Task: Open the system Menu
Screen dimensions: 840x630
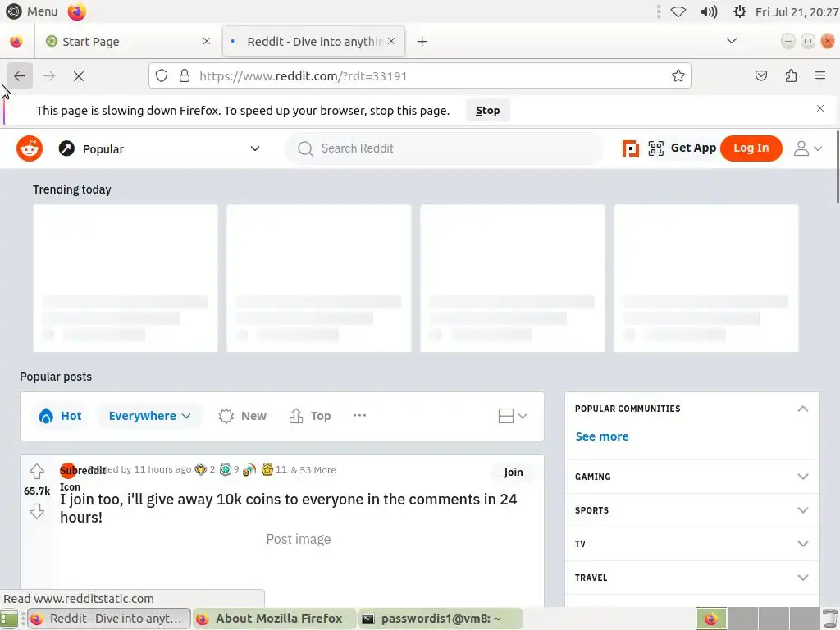Action: tap(32, 11)
